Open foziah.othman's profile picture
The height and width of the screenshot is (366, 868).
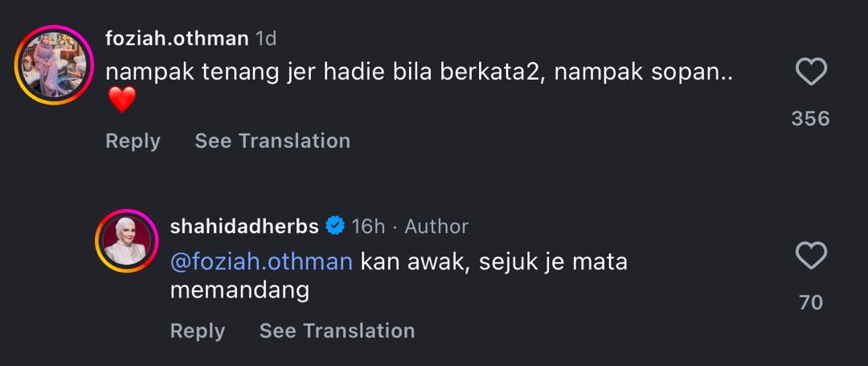coord(54,65)
